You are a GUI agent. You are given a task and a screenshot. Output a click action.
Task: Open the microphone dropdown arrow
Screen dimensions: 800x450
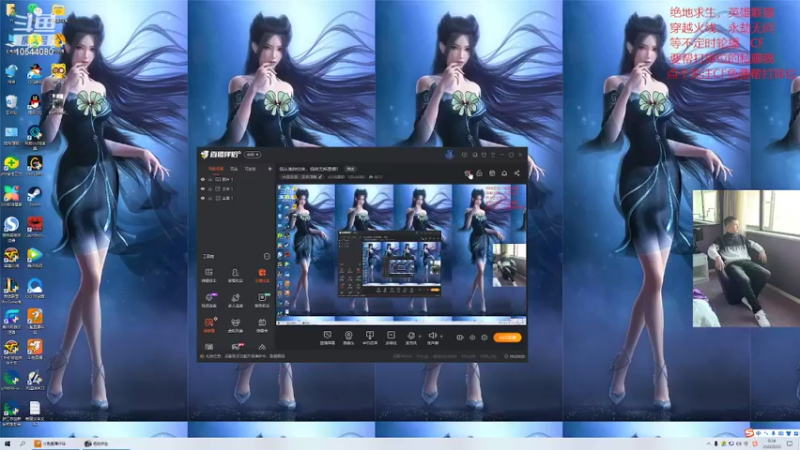[419, 337]
